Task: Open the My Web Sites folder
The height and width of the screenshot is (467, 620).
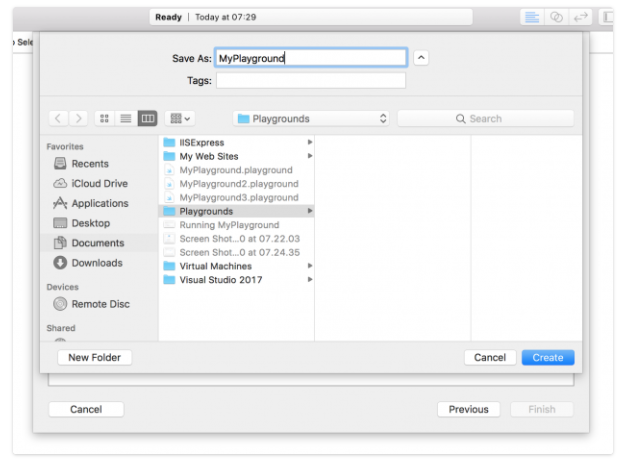Action: [236, 156]
